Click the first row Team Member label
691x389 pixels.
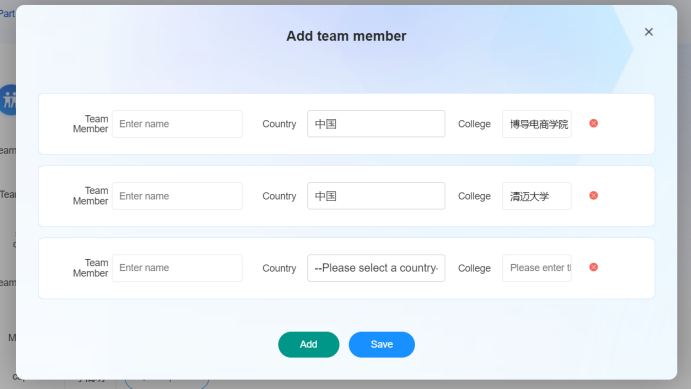[90, 124]
